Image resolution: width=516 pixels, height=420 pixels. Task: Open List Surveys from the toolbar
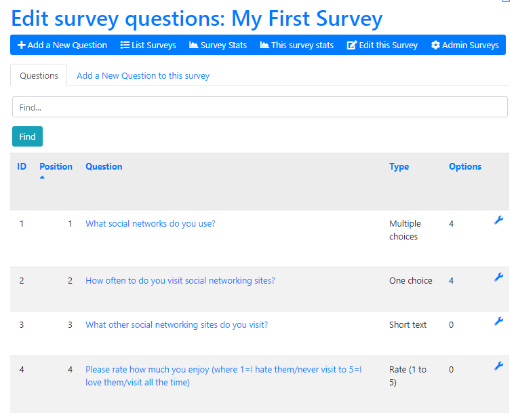click(148, 45)
